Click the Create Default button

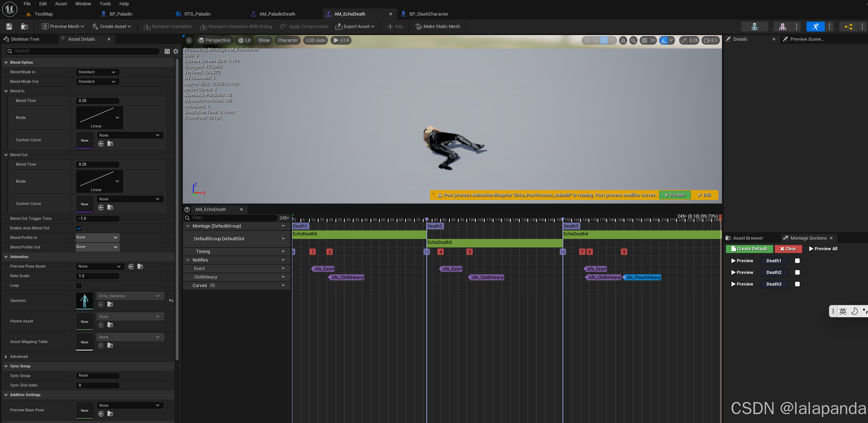(749, 249)
